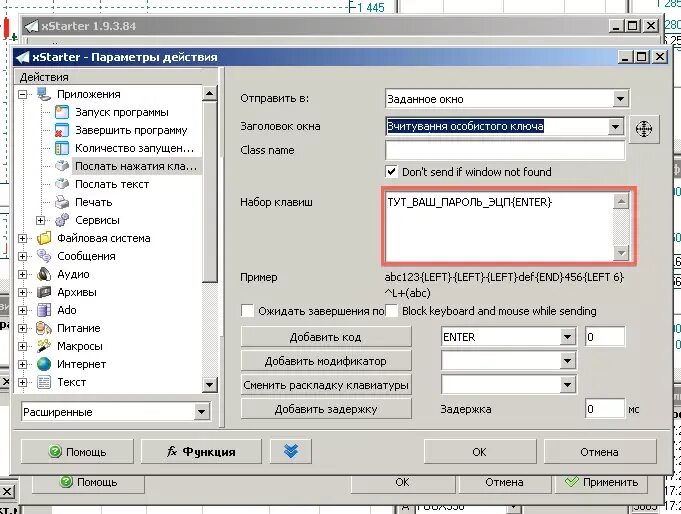Click Помощь in background xStarter window
681x514 pixels.
[x=89, y=482]
